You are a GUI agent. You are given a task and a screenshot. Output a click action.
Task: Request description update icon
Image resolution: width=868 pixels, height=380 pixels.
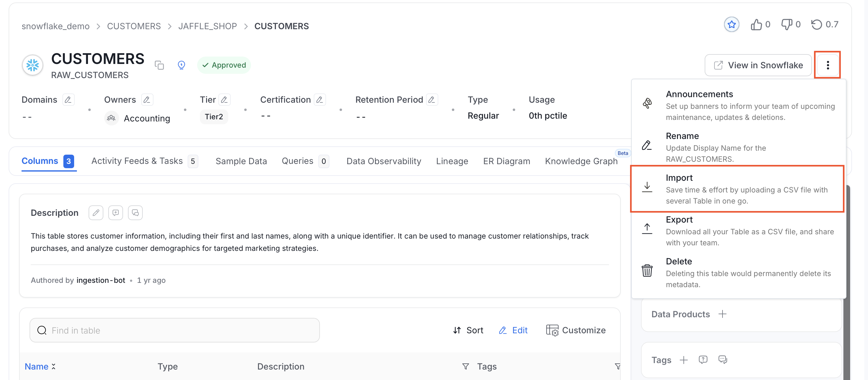[116, 212]
